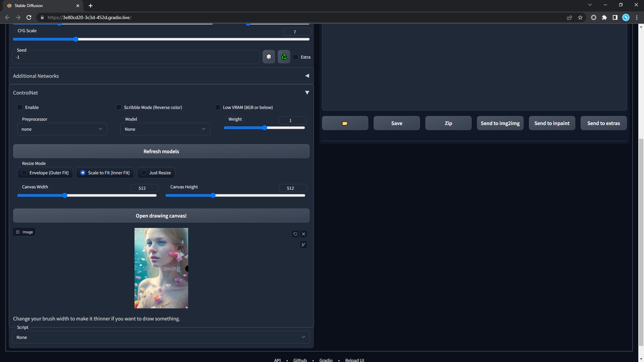Click the dice icon to randomize seed
Viewport: 644px width, 362px height.
(x=269, y=57)
